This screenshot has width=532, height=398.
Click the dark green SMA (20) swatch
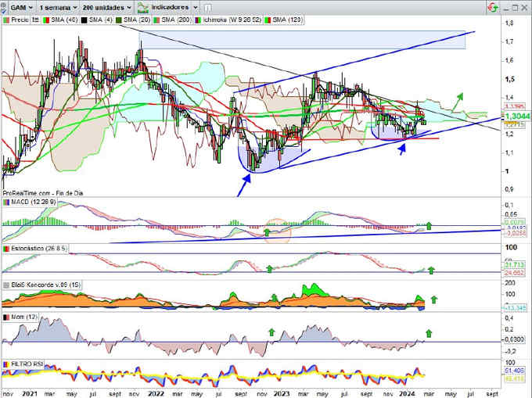[x=119, y=20]
